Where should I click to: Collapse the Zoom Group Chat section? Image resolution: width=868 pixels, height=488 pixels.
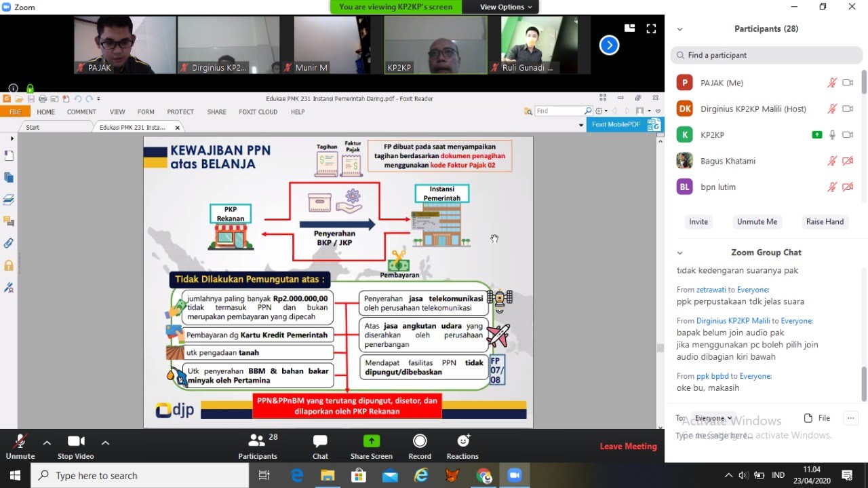[680, 252]
